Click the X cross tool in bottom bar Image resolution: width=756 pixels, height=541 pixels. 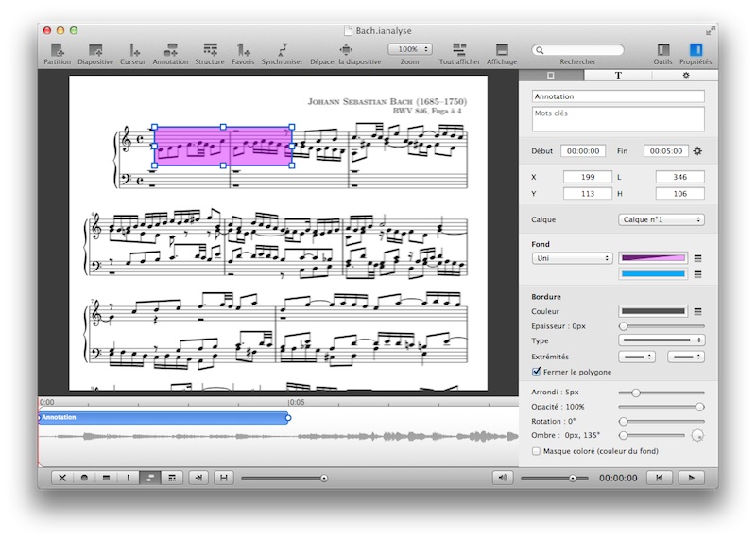pos(62,478)
